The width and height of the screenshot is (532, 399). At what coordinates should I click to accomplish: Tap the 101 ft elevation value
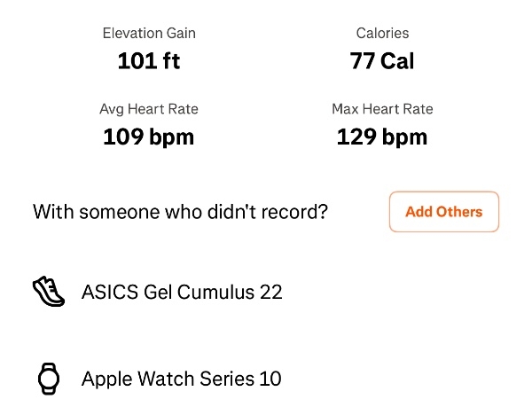[149, 61]
